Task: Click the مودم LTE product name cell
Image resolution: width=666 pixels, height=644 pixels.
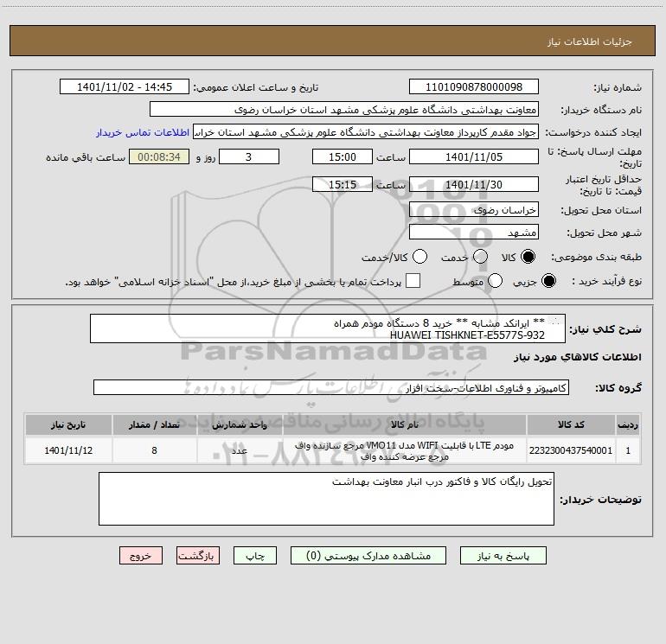Action: 405,450
